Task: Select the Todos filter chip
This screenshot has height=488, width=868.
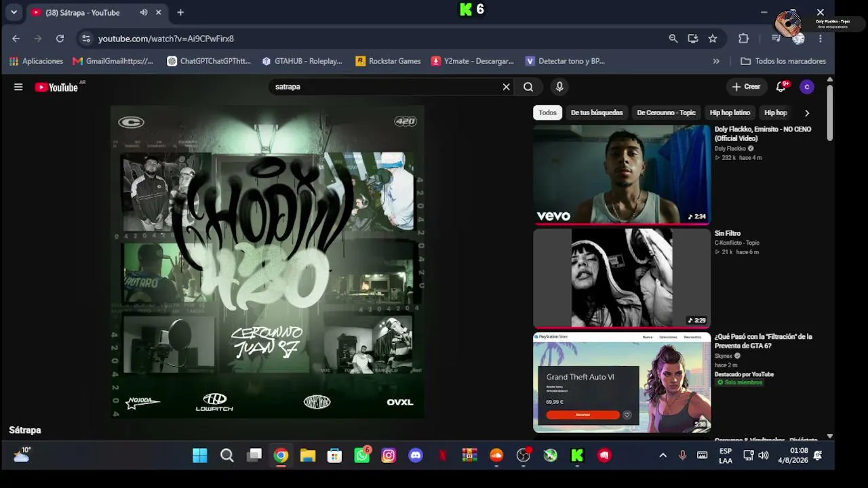Action: (548, 113)
